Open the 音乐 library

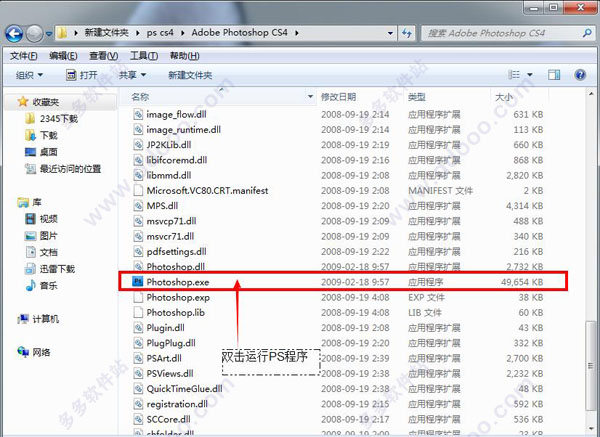[49, 285]
